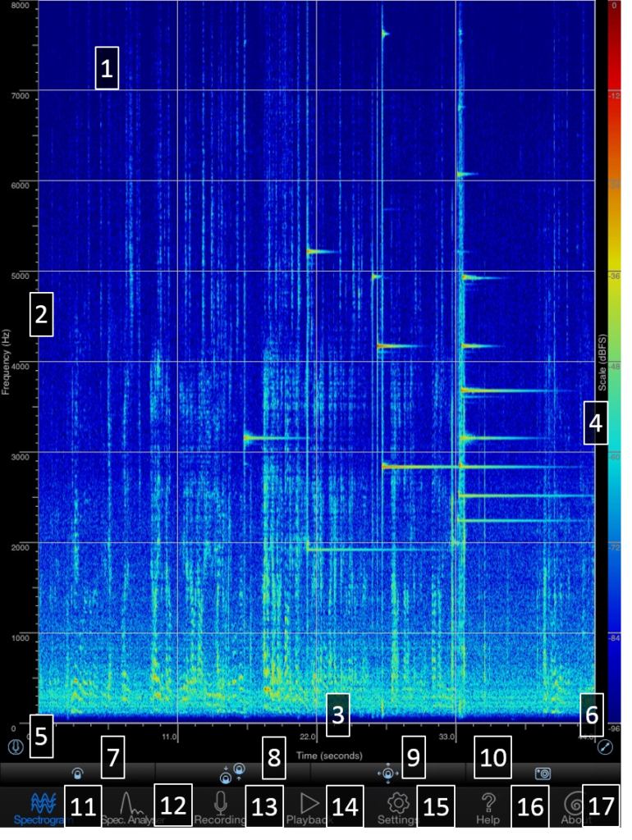
Task: Tap the diagonal arrow expand icon
Action: tap(605, 746)
